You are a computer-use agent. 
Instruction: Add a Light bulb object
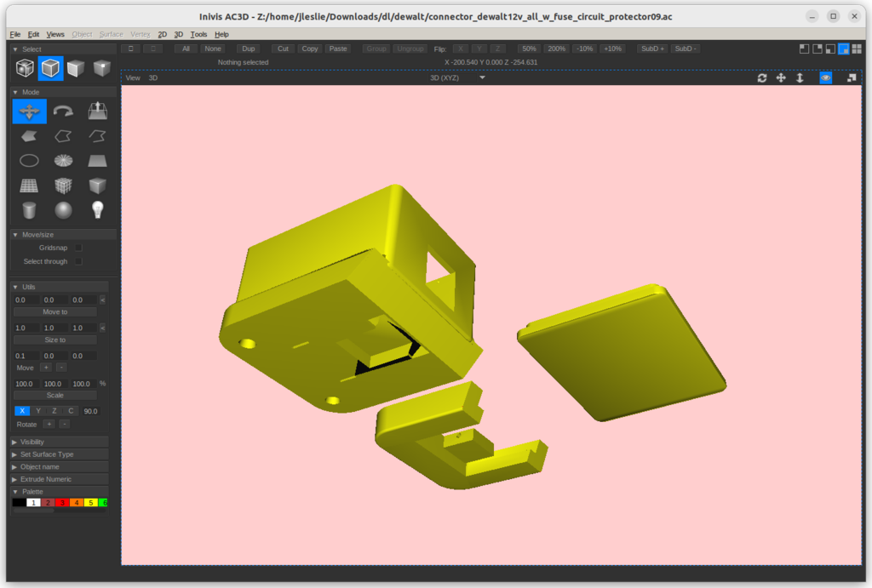97,209
